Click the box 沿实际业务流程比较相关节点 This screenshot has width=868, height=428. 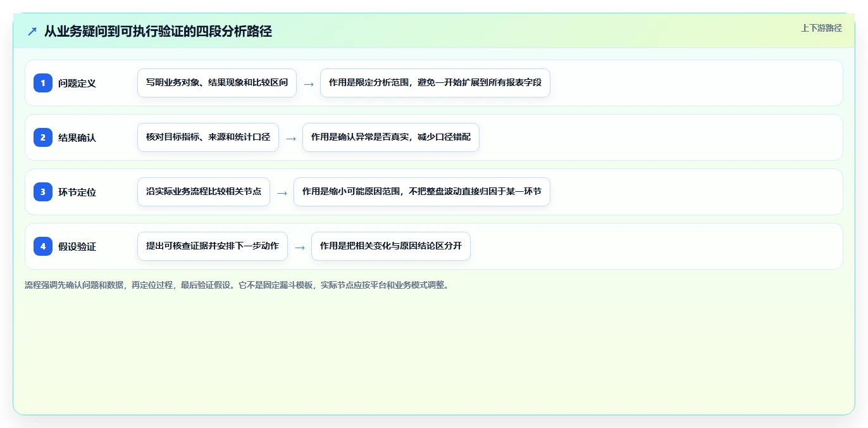click(204, 192)
